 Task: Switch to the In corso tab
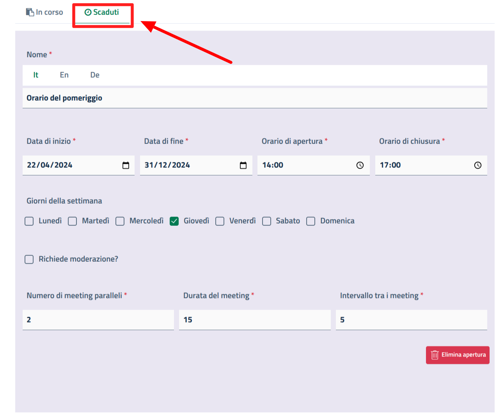point(44,12)
